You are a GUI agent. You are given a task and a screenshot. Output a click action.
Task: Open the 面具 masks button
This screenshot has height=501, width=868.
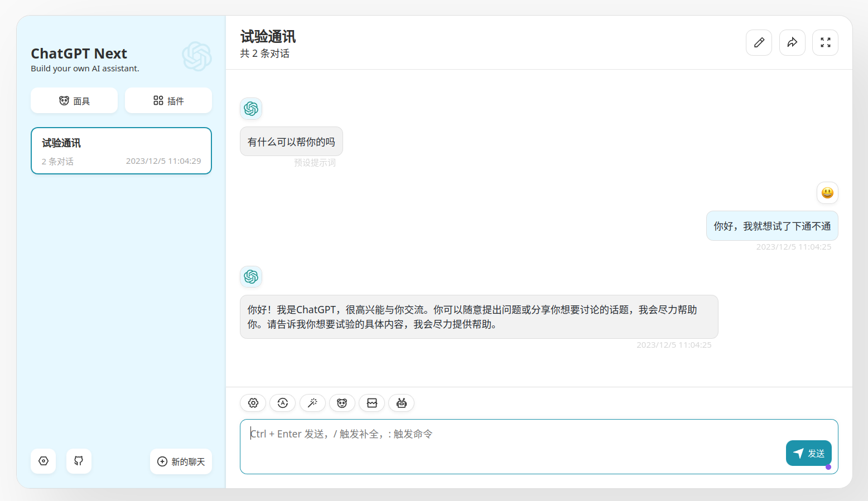[x=74, y=100]
